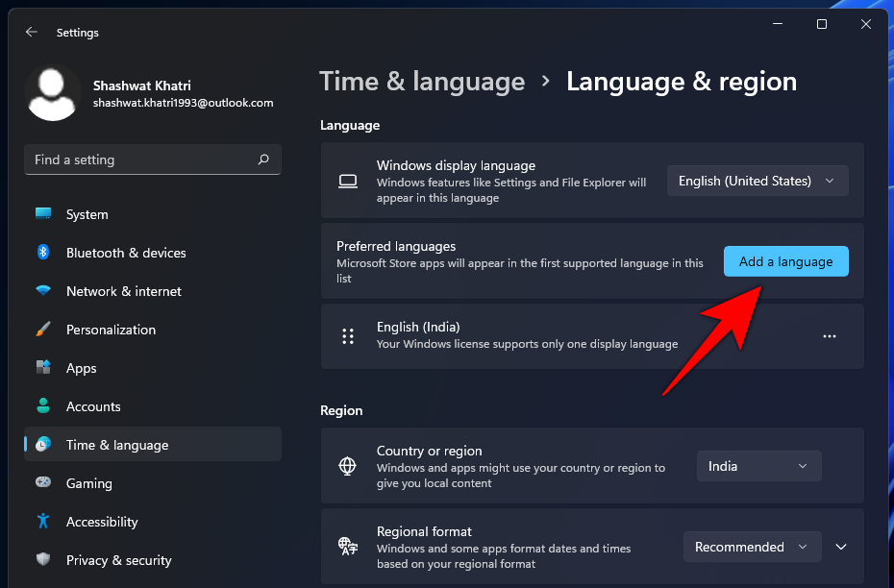Click the Find a setting search box
Viewport: 894px width, 588px height.
(153, 159)
